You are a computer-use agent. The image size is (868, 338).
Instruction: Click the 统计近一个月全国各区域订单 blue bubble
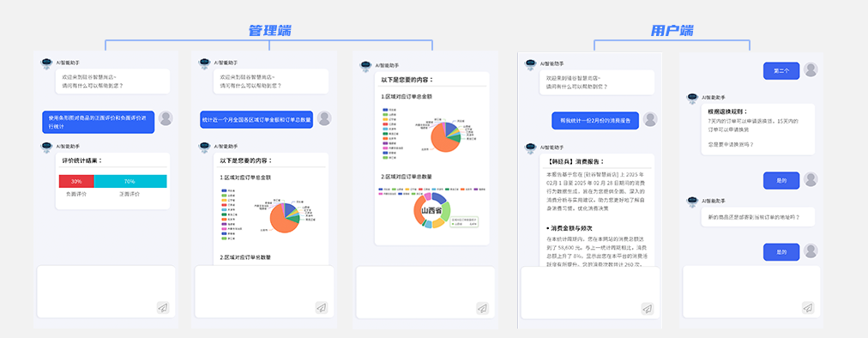256,119
